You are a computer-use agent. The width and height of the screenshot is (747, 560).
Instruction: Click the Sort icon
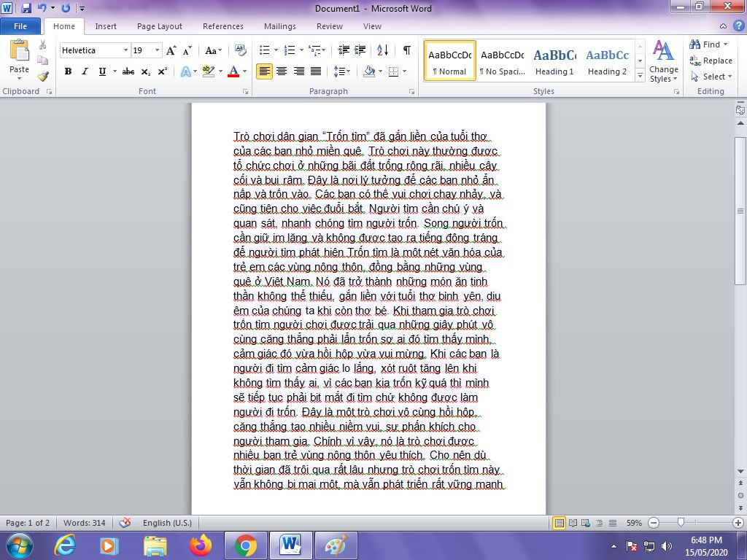tap(382, 50)
